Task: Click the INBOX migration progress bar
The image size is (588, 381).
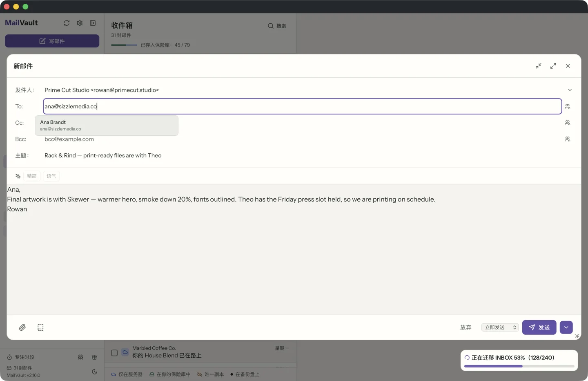Action: 519,366
